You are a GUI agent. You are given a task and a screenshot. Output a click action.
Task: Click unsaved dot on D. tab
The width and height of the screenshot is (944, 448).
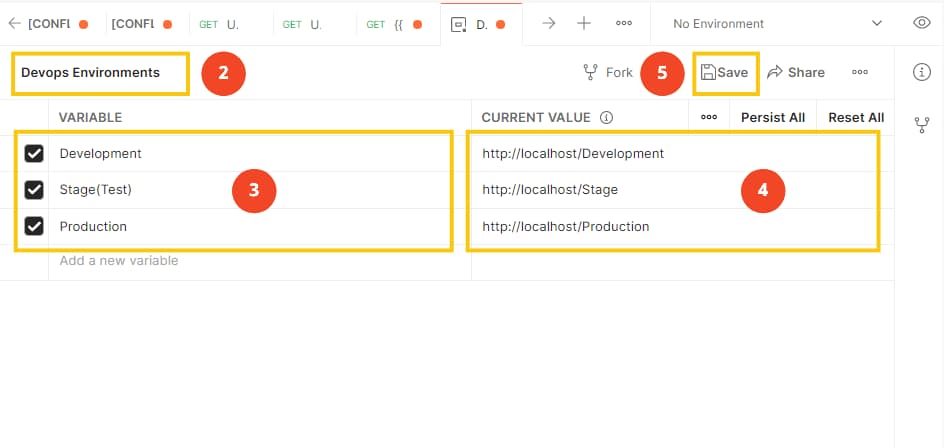point(500,25)
